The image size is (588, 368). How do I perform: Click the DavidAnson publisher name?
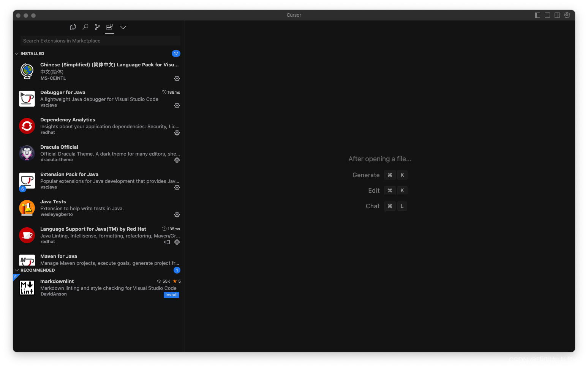(54, 294)
